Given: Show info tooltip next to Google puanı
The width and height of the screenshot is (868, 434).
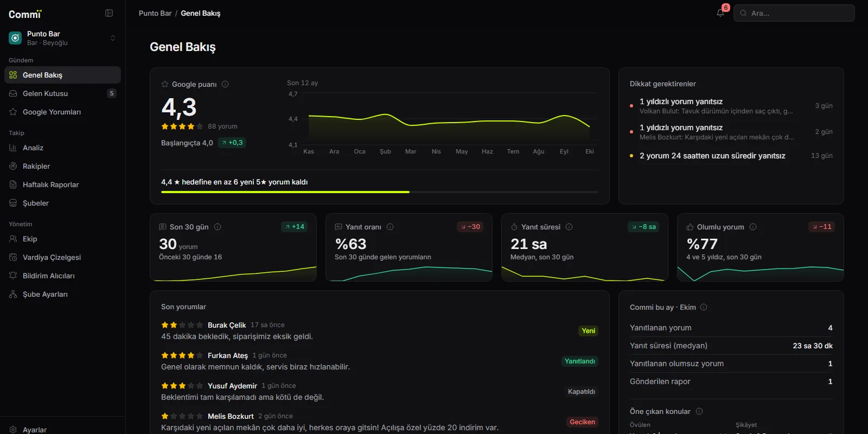Looking at the screenshot, I should click(225, 84).
